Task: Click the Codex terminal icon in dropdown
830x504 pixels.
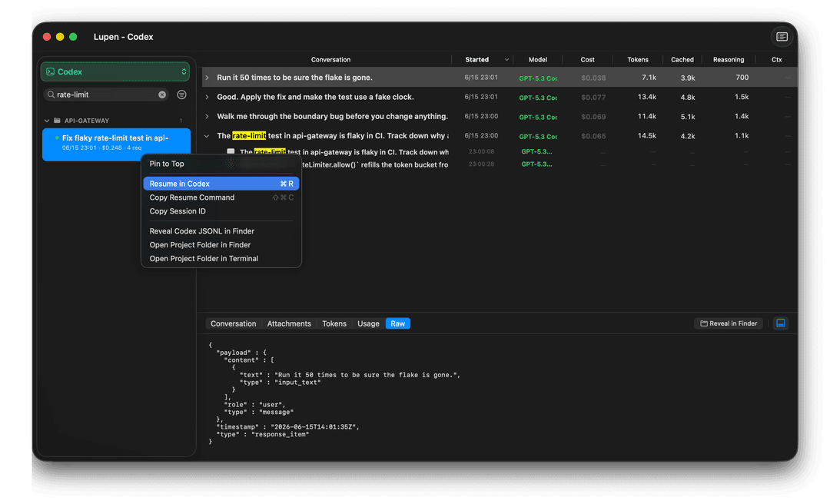Action: (x=50, y=71)
